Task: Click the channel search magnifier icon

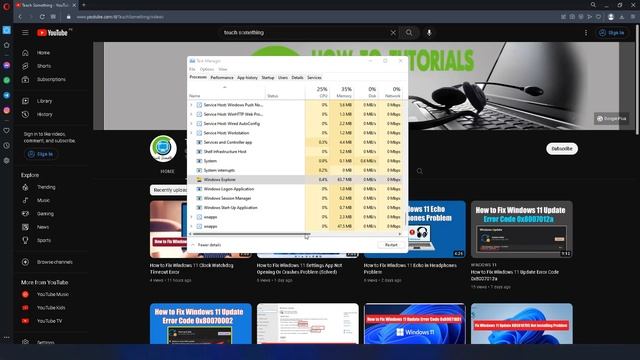Action: [x=420, y=171]
